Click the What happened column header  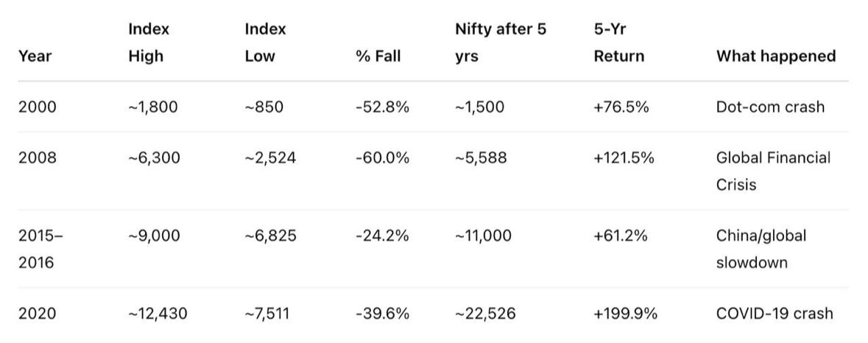click(x=775, y=56)
